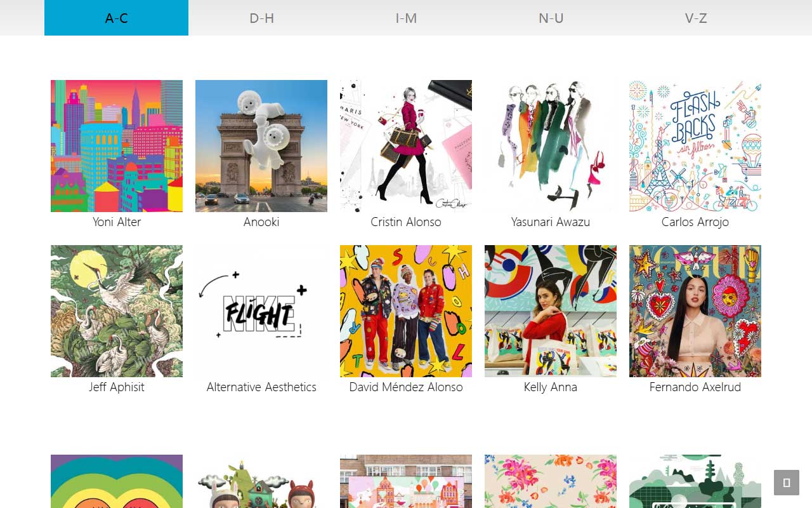Open the green landscape thumbnail in third row

click(695, 481)
